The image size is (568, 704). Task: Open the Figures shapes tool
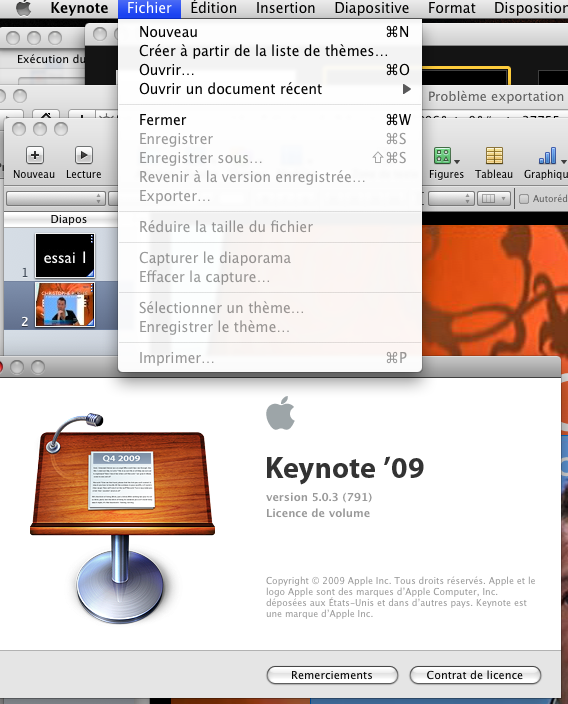tap(442, 156)
